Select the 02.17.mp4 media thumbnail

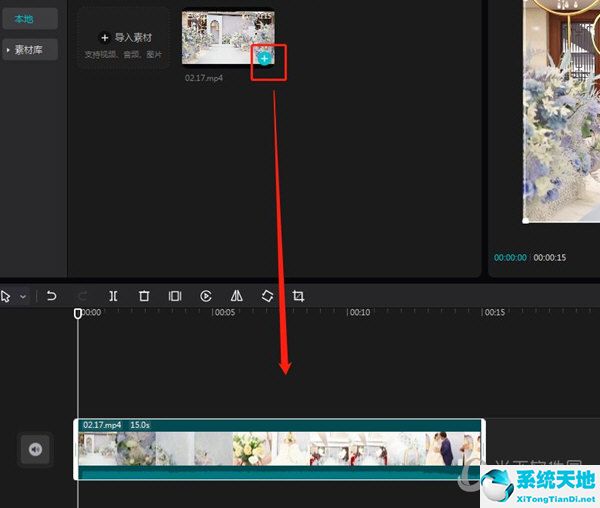click(x=228, y=37)
